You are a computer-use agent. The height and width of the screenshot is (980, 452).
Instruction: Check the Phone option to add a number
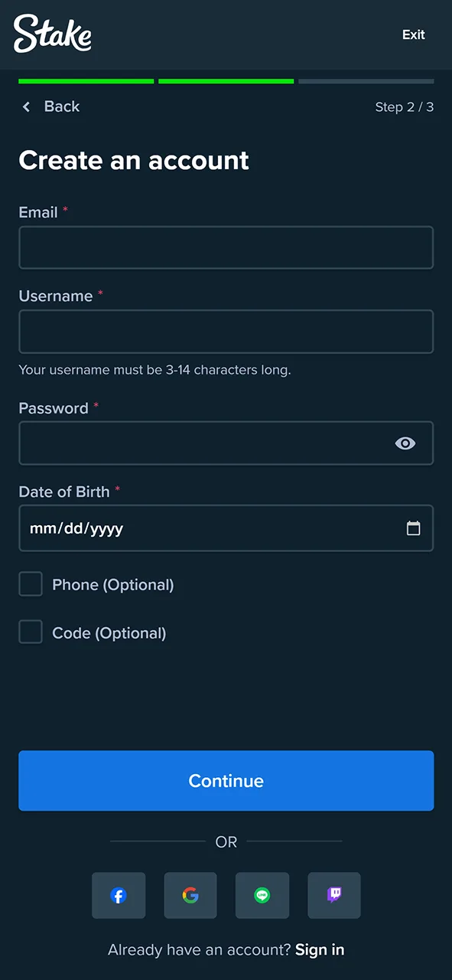point(31,583)
